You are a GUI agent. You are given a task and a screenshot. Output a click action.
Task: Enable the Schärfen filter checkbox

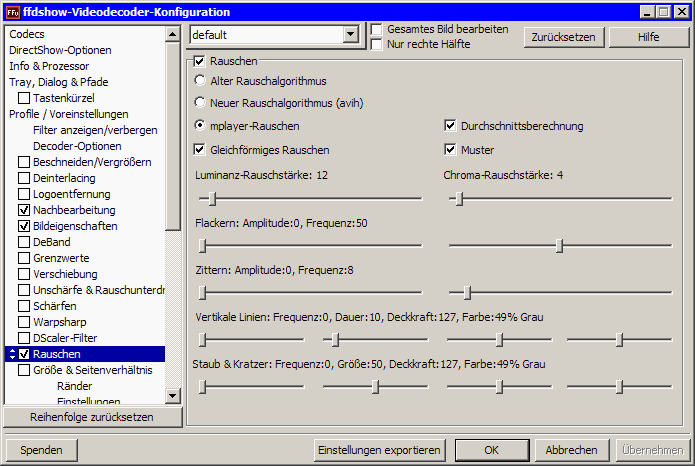(x=24, y=306)
